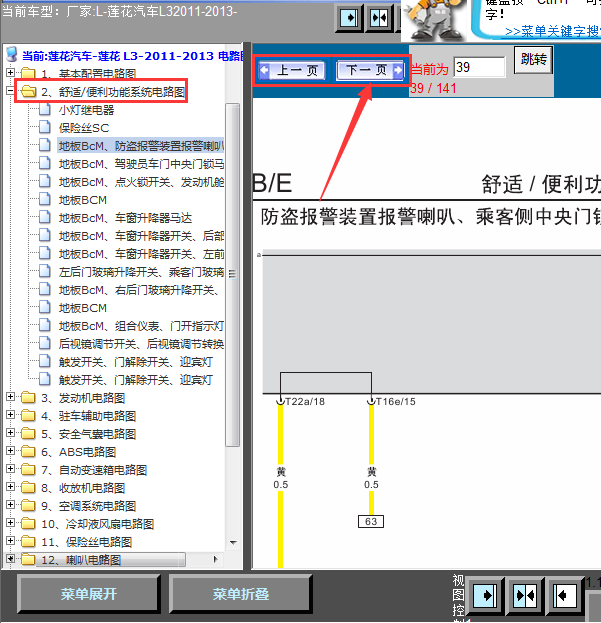Select 地板BcM、组合仪表、门开指示灯 item
Viewport: 601px width, 623px height.
141,326
